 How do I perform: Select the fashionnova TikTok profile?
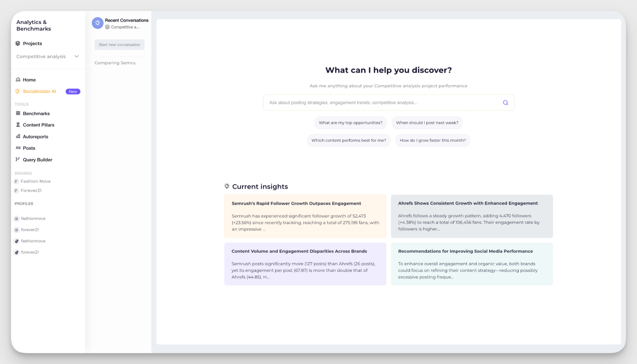click(x=33, y=241)
